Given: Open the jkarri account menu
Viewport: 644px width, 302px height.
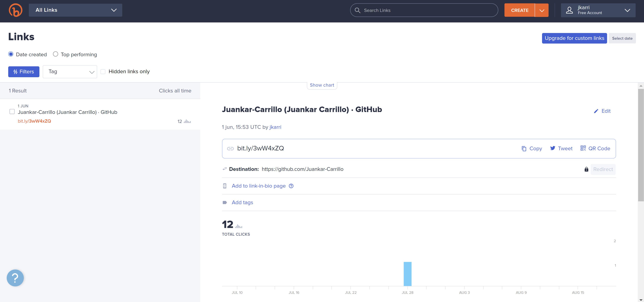Looking at the screenshot, I should tap(598, 10).
